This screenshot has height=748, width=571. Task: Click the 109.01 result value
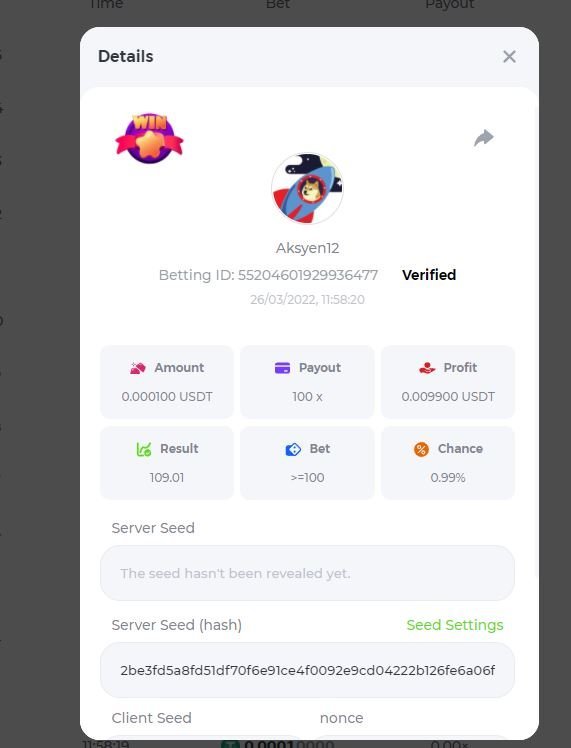tap(166, 478)
